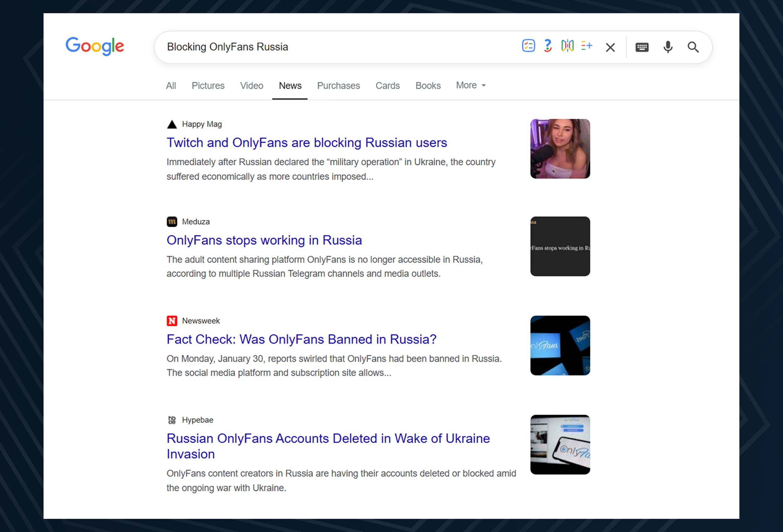Click the green-yellow compare columns icon
Image resolution: width=783 pixels, height=532 pixels.
568,46
